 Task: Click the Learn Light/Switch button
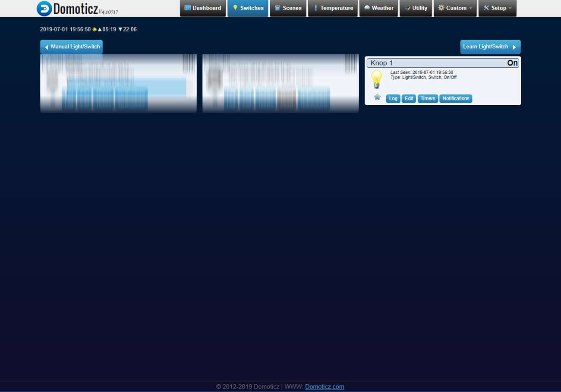point(490,47)
